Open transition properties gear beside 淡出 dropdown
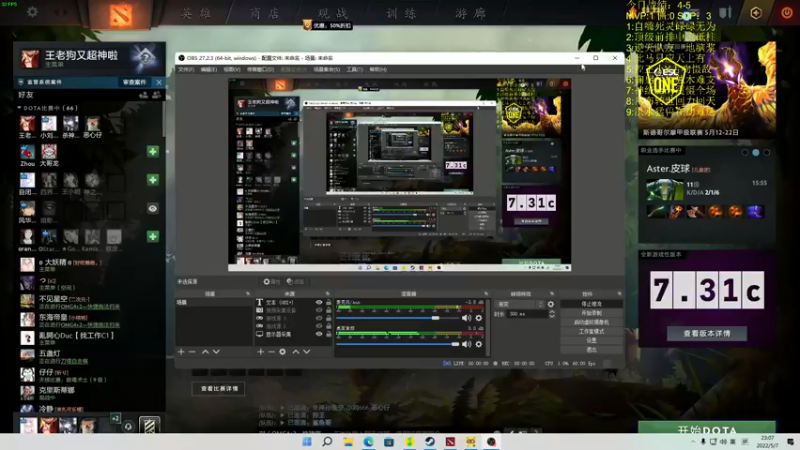Image resolution: width=800 pixels, height=450 pixels. coord(551,304)
